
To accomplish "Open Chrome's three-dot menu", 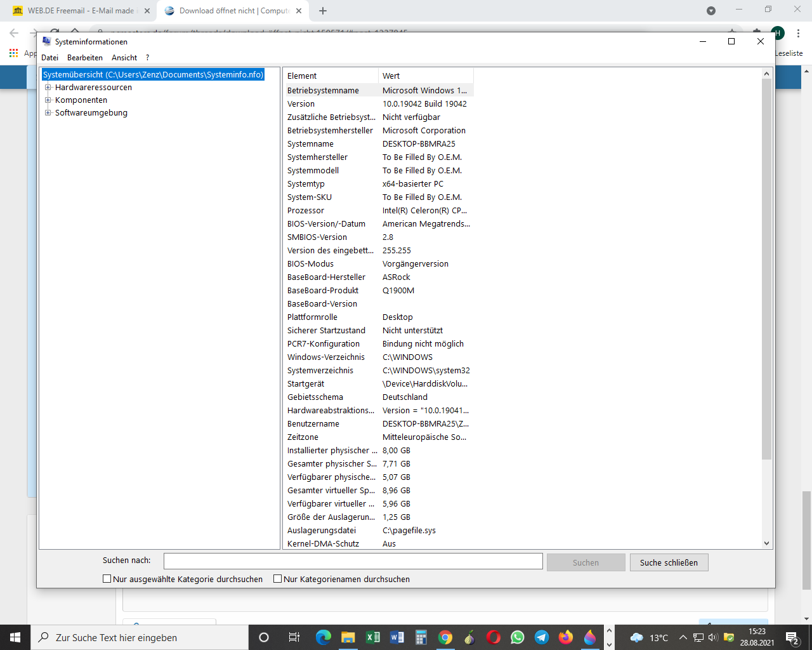I will coord(798,32).
